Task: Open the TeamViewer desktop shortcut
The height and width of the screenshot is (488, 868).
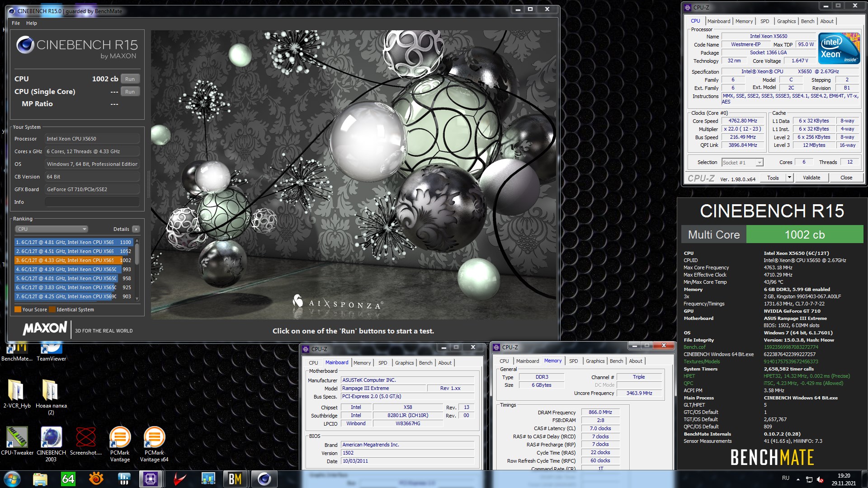Action: [x=51, y=352]
